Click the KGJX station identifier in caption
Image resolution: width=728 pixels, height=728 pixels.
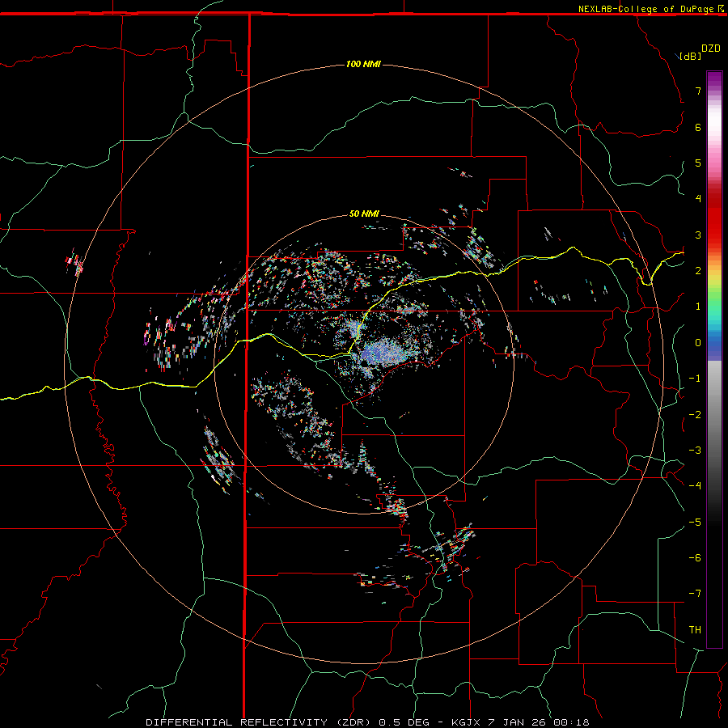(468, 722)
